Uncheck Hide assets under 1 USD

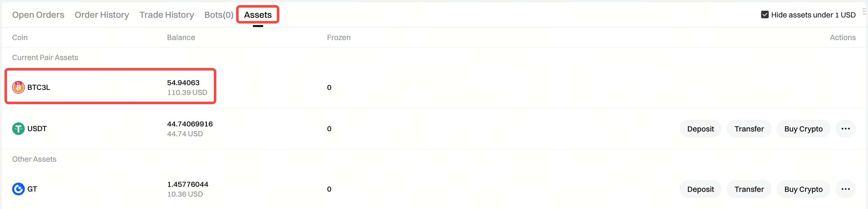pyautogui.click(x=765, y=15)
